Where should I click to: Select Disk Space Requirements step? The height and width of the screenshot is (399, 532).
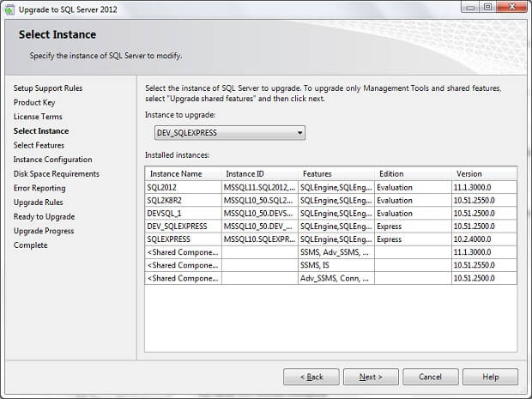pyautogui.click(x=57, y=173)
